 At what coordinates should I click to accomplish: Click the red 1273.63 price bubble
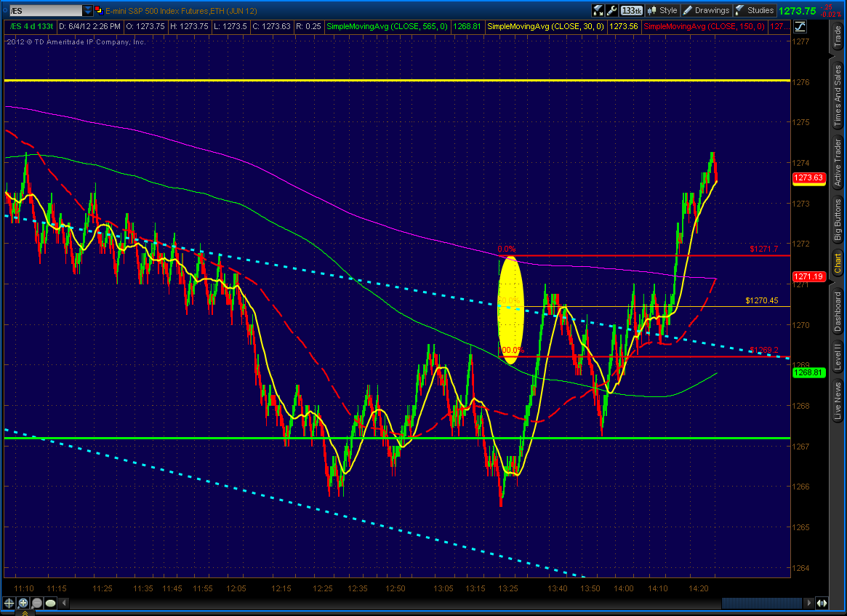(808, 177)
